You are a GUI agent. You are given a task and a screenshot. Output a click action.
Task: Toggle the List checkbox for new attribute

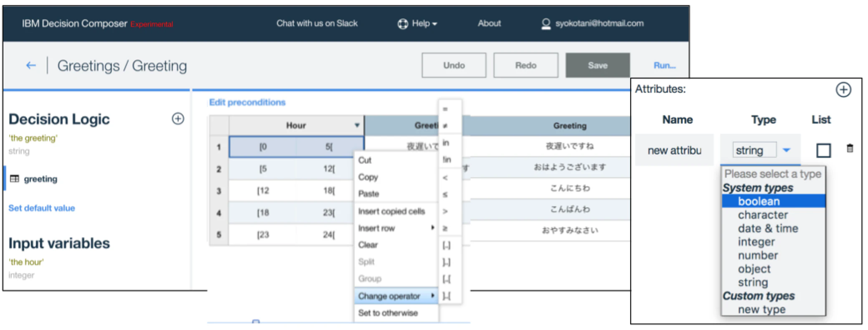pos(823,150)
